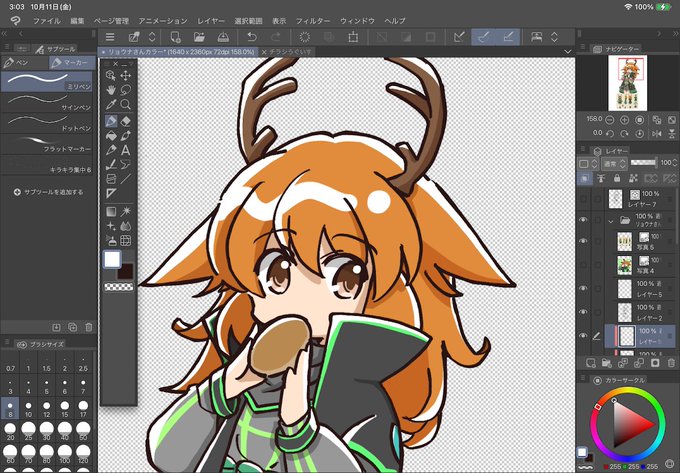Open stepper at command bar's right end
The width and height of the screenshot is (680, 473).
554,37
